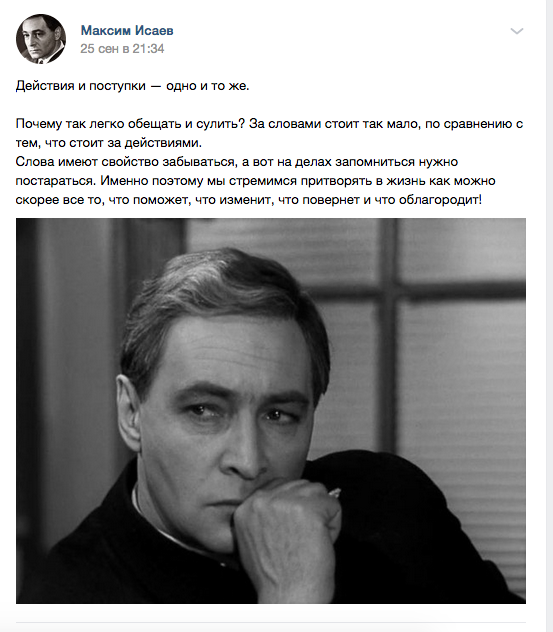Click the line starting 'скорее все то, что поможет'
553x632 pixels.
click(x=249, y=200)
